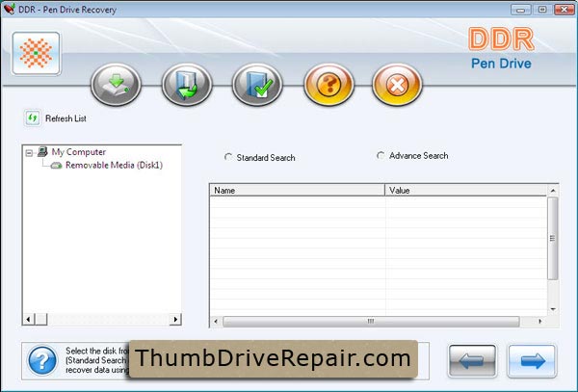
Task: Click the next arrow button
Action: 532,361
